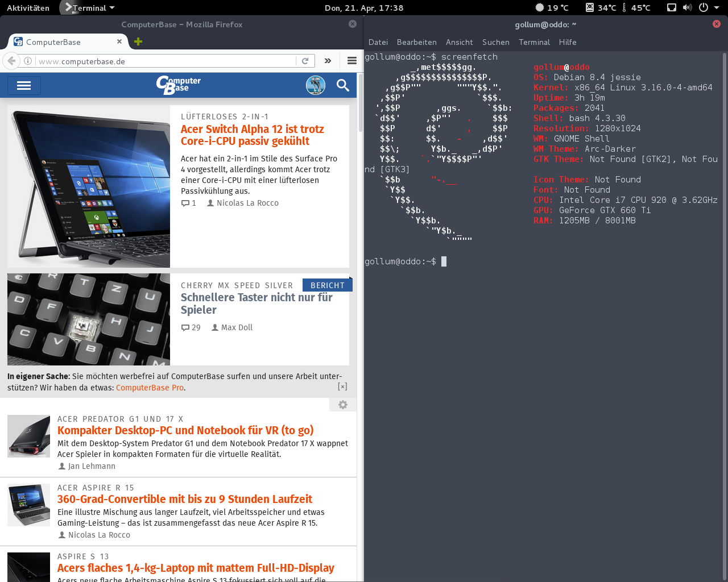The image size is (728, 582).
Task: Click 'LÜFTERLOSES 2-IN-1' category label
Action: (x=225, y=117)
